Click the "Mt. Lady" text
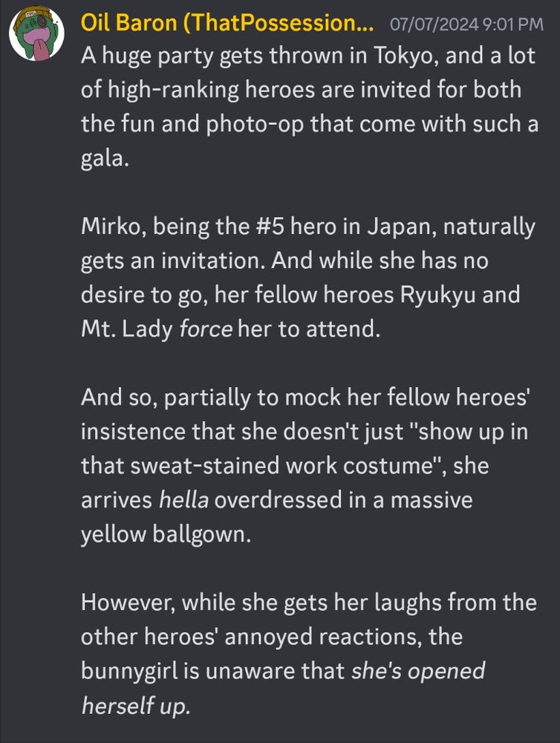This screenshot has height=743, width=560. (x=126, y=329)
